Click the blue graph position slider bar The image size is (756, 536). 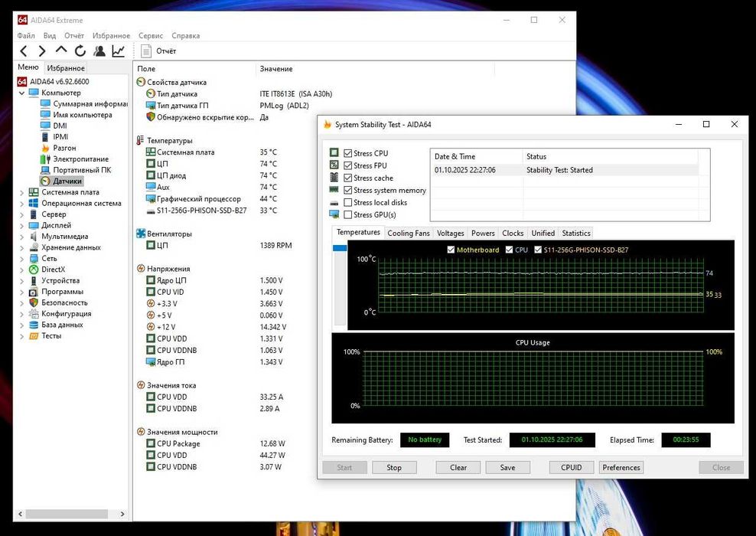pos(340,248)
